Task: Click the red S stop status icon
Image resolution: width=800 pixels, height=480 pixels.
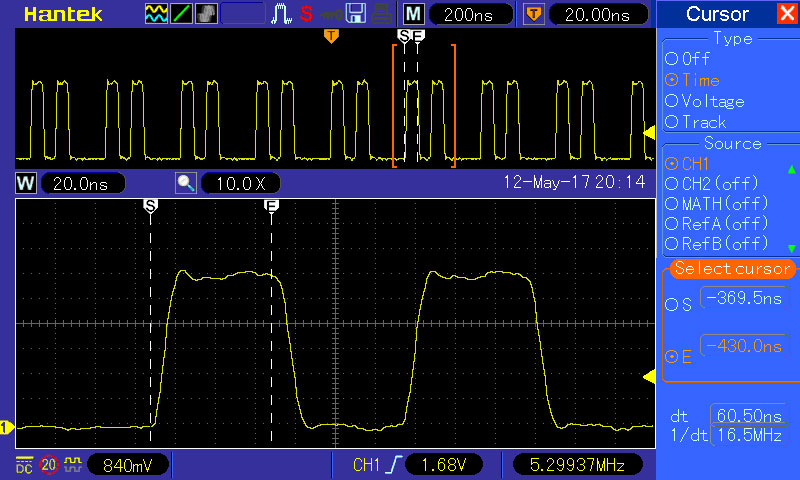Action: click(x=305, y=14)
